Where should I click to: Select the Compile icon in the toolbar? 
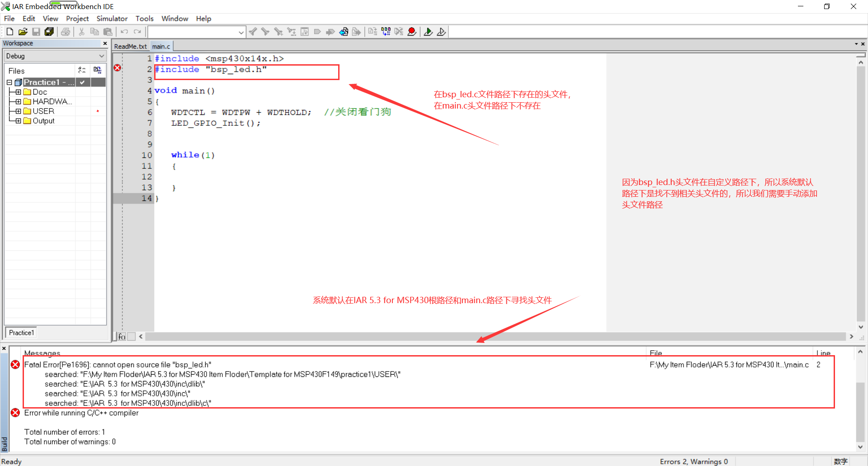[372, 31]
